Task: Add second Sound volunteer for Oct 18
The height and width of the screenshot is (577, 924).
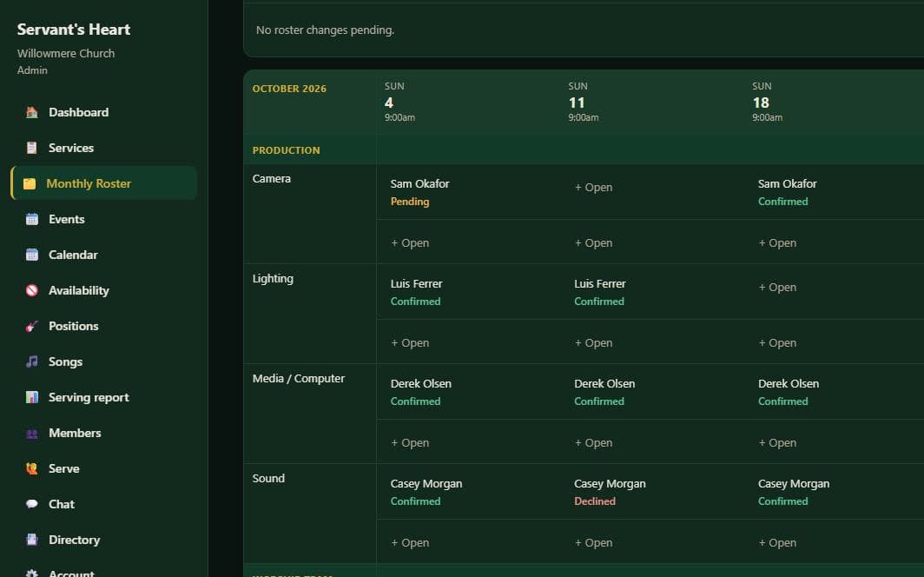Action: (777, 543)
